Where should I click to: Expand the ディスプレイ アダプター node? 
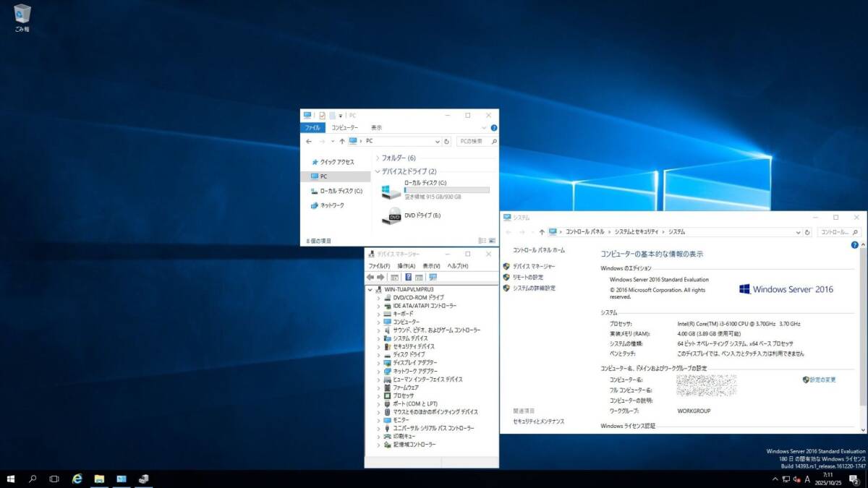378,363
